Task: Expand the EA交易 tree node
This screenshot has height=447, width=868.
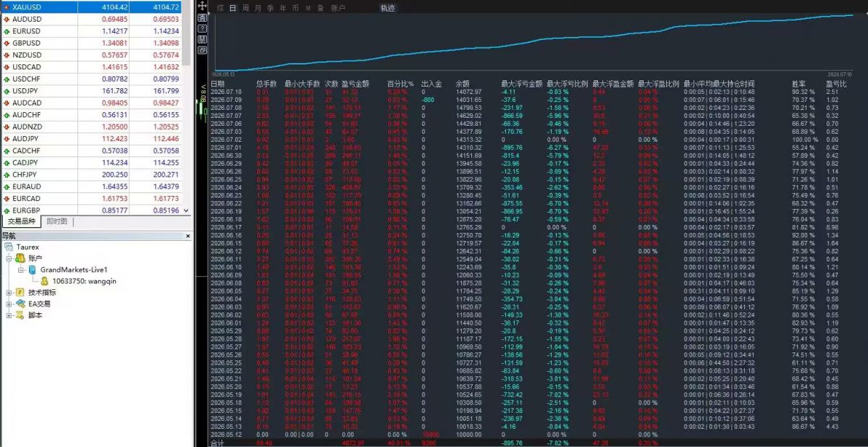Action: (9, 304)
